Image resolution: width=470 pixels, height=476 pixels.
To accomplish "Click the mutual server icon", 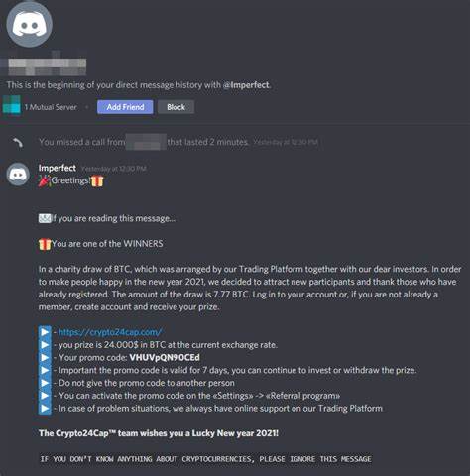I will point(12,105).
